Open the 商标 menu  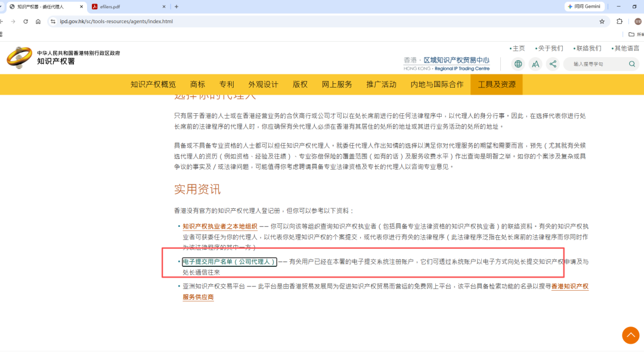(197, 85)
